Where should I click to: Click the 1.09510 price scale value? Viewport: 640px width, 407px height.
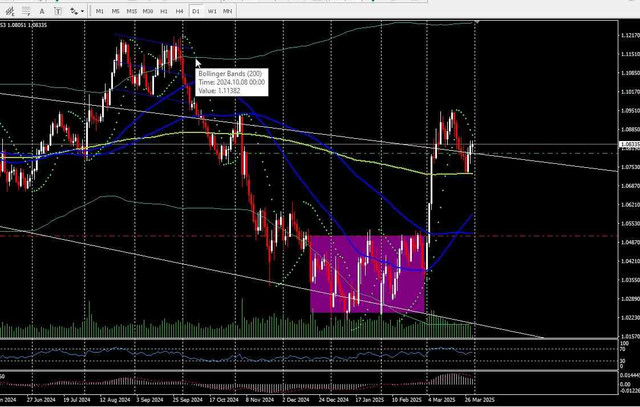pos(630,110)
